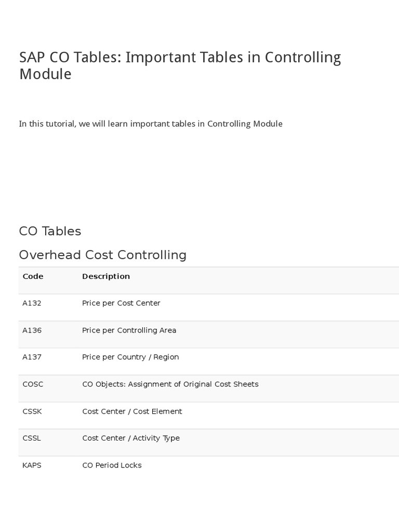Screen dimensions: 399x532
Task: Click 'Assignment of Original Cost Sheets' description
Action: [170, 384]
